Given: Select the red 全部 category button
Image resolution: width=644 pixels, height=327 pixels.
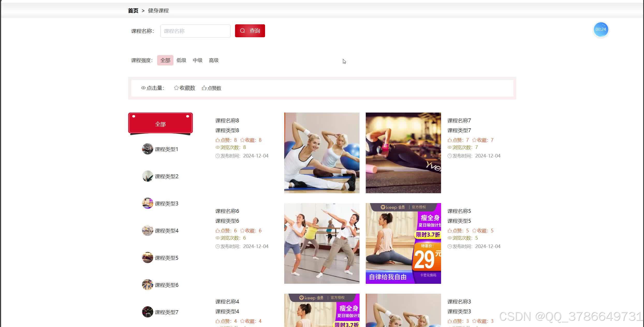Looking at the screenshot, I should [x=160, y=124].
